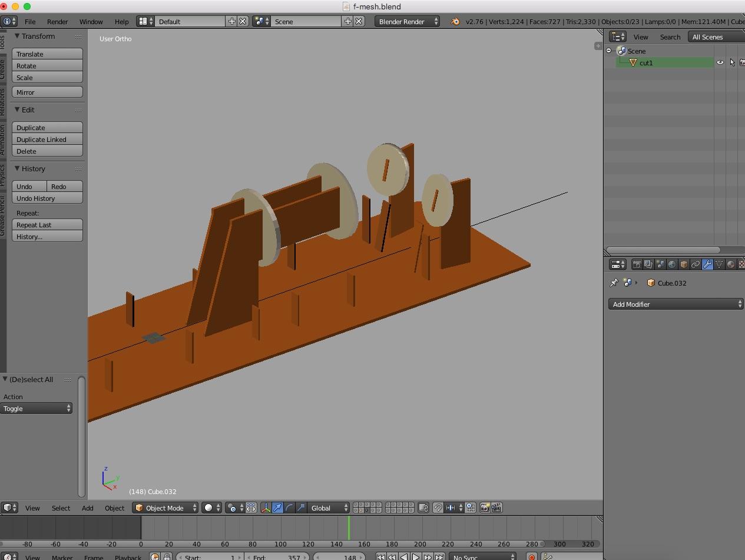Open the Render menu
Viewport: 745px width, 560px height.
57,22
